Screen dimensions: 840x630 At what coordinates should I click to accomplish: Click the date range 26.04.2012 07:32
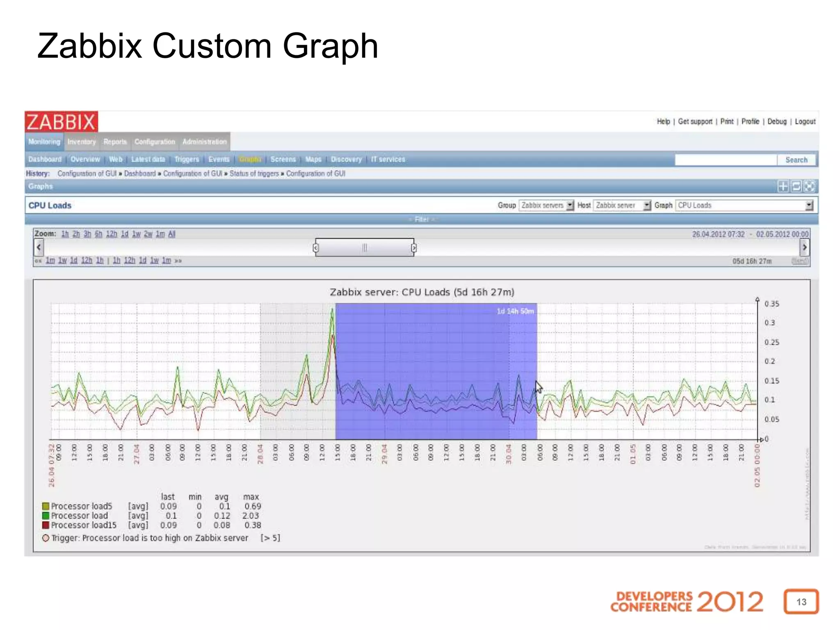[719, 234]
